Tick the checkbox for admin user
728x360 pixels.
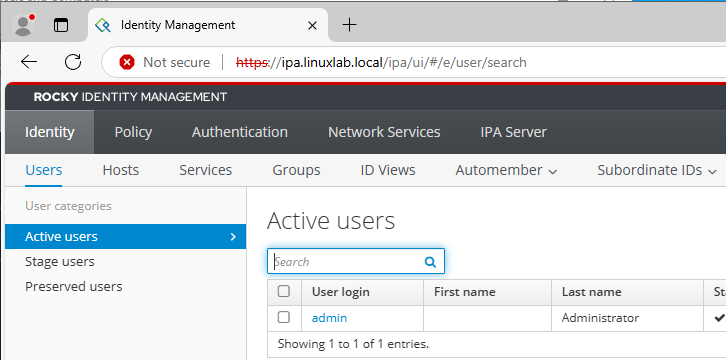click(x=284, y=317)
